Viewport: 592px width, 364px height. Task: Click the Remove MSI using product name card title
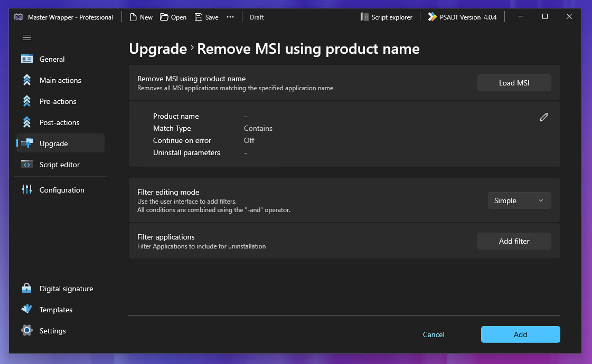click(x=191, y=79)
